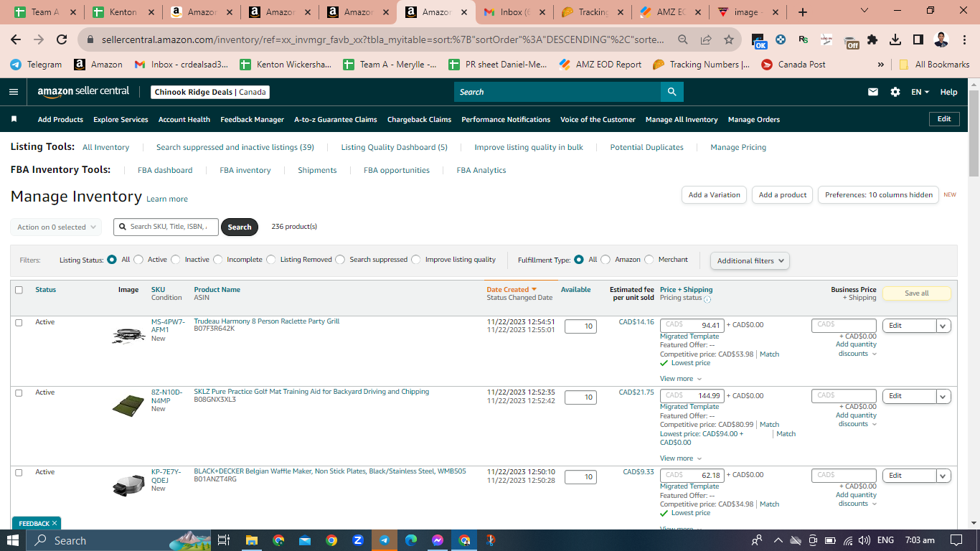Open the Canada Post bookmark
980x551 pixels.
[x=793, y=65]
